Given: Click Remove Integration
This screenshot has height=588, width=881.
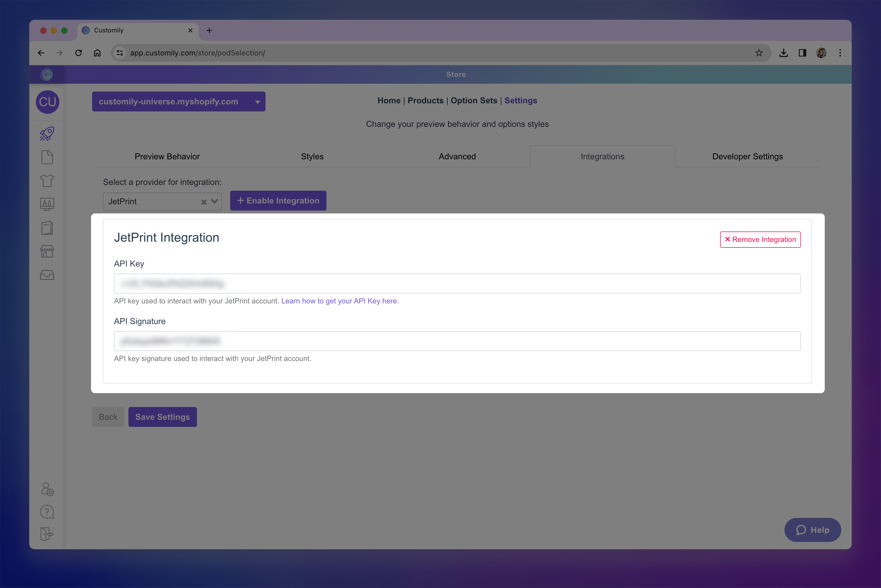Looking at the screenshot, I should pyautogui.click(x=760, y=239).
